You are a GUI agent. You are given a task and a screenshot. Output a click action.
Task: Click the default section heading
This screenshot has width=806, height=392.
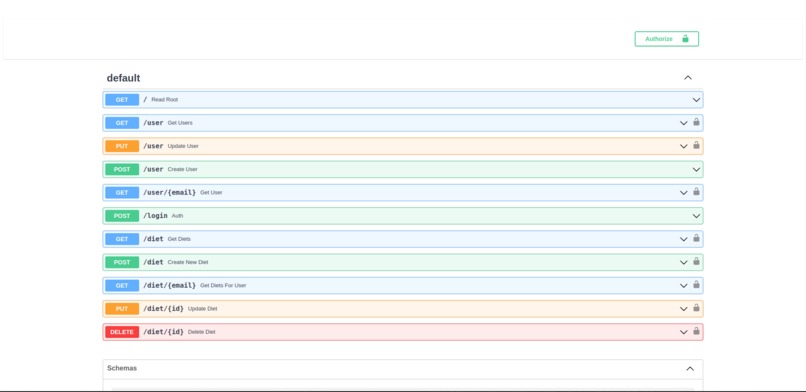(123, 78)
